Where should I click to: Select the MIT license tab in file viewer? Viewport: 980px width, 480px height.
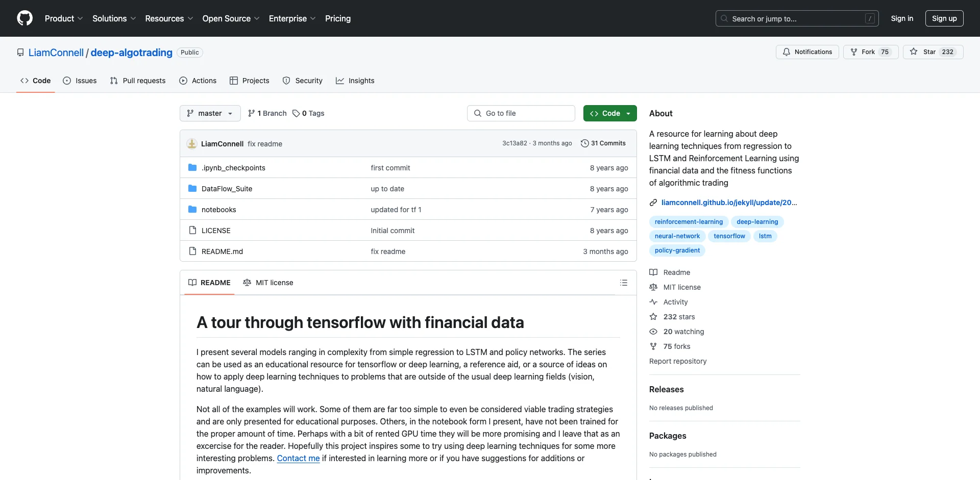tap(268, 283)
